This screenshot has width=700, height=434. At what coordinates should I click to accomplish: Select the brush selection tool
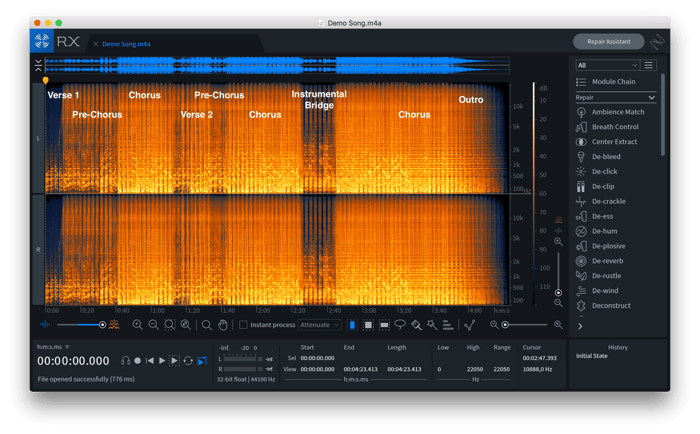pos(416,325)
